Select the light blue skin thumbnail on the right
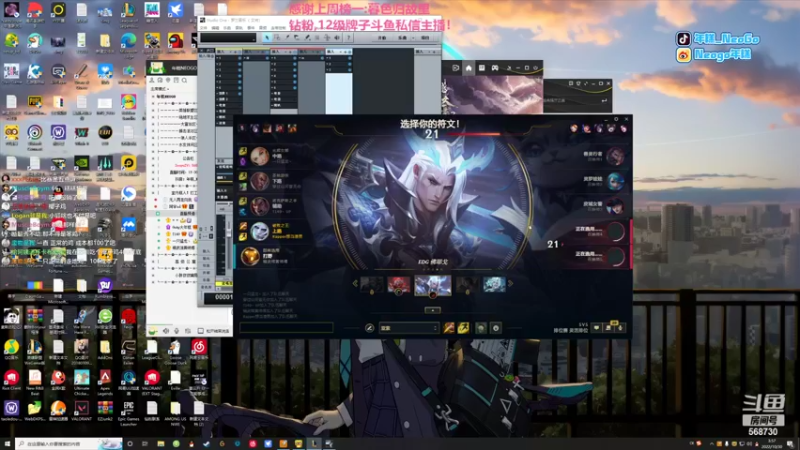The height and width of the screenshot is (450, 800). pos(494,285)
